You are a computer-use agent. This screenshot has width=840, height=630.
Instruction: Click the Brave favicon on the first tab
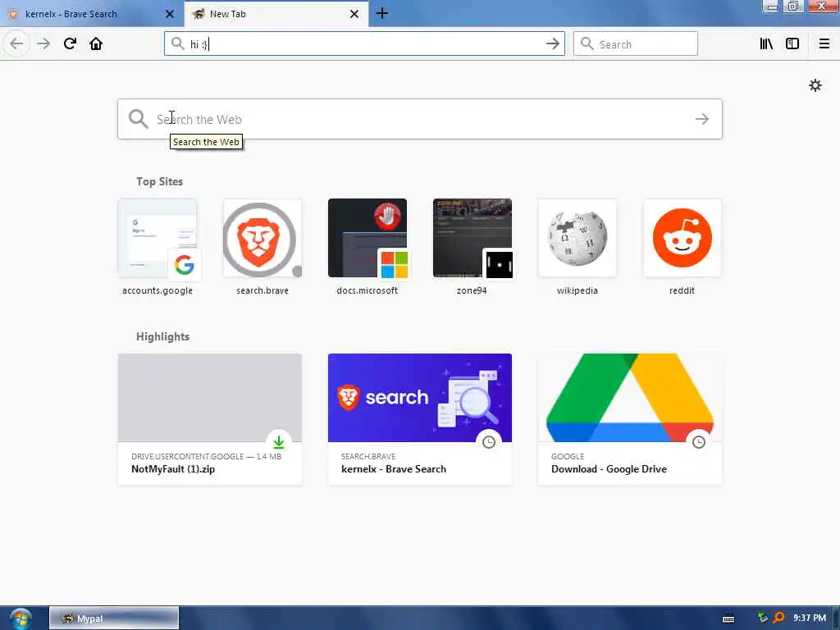(x=13, y=14)
